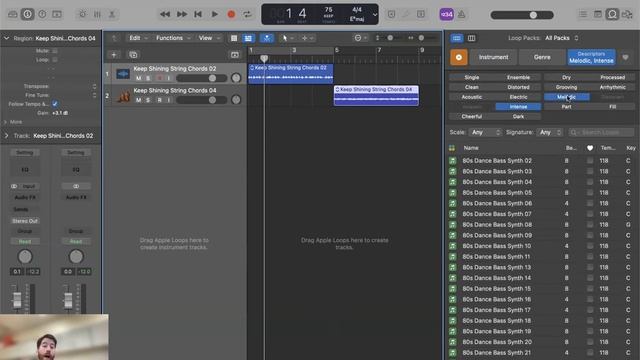Open the pointer tool menu
Image resolution: width=640 pixels, height=360 pixels.
tap(287, 38)
